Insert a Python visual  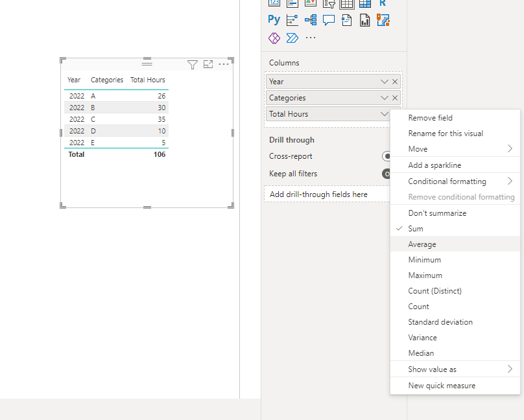(x=274, y=20)
